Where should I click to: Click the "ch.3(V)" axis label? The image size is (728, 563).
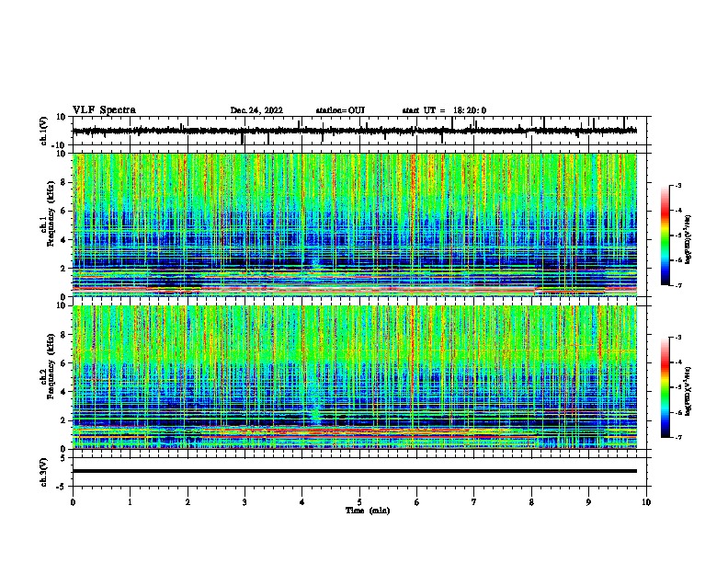pyautogui.click(x=44, y=472)
